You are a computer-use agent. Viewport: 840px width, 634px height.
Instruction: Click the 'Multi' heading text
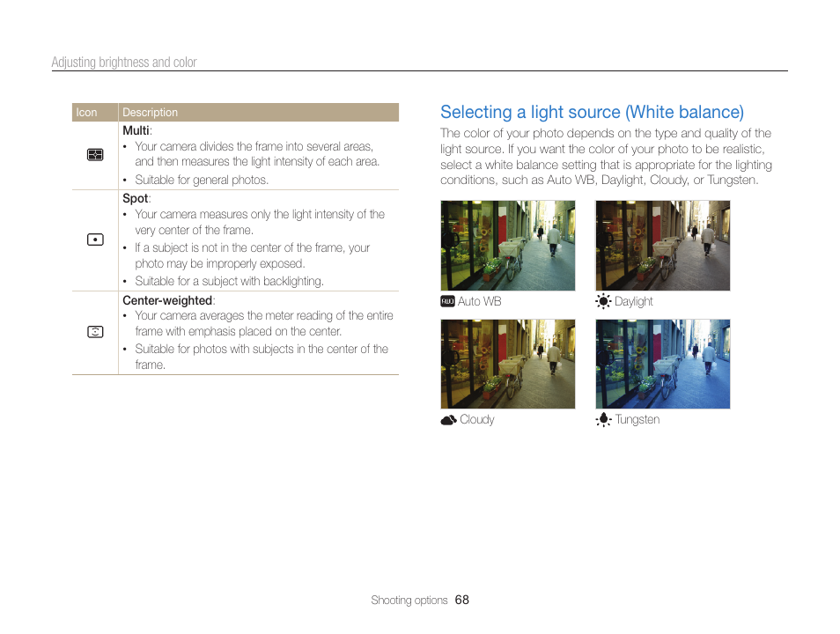coord(136,131)
